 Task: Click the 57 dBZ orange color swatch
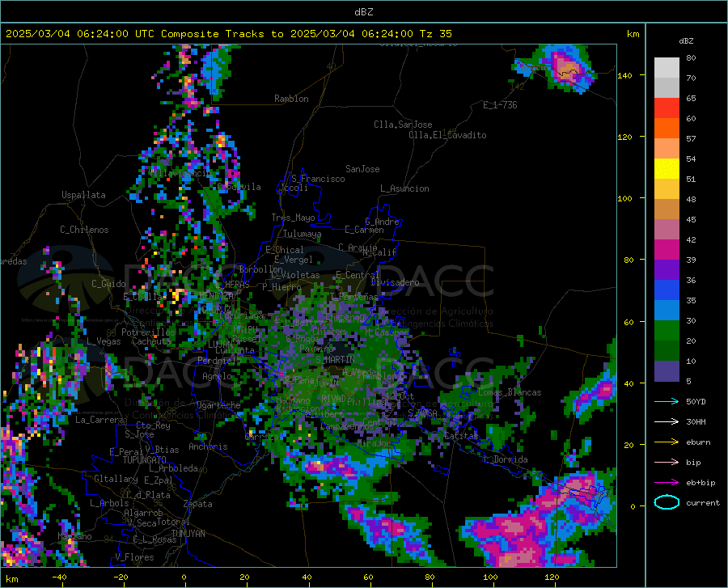click(x=667, y=129)
